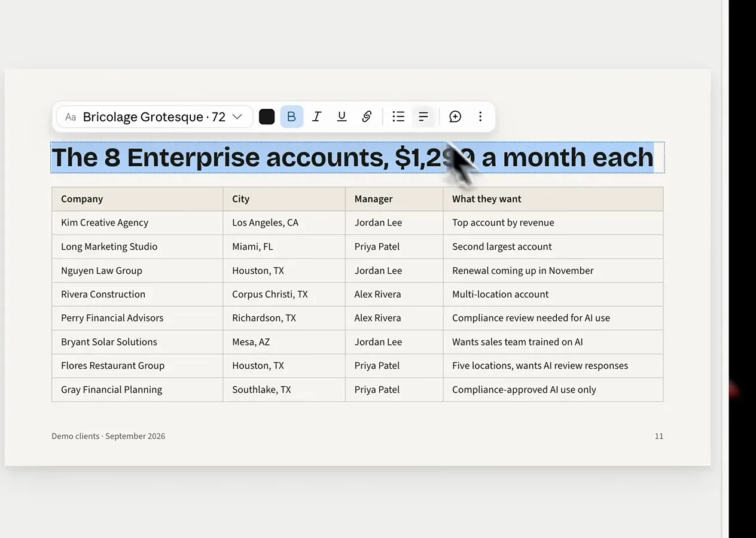This screenshot has width=756, height=538.
Task: Insert a link on selected text
Action: click(x=367, y=117)
